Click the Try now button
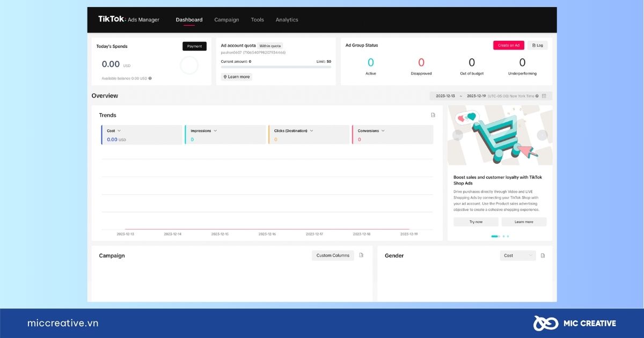 (x=475, y=222)
